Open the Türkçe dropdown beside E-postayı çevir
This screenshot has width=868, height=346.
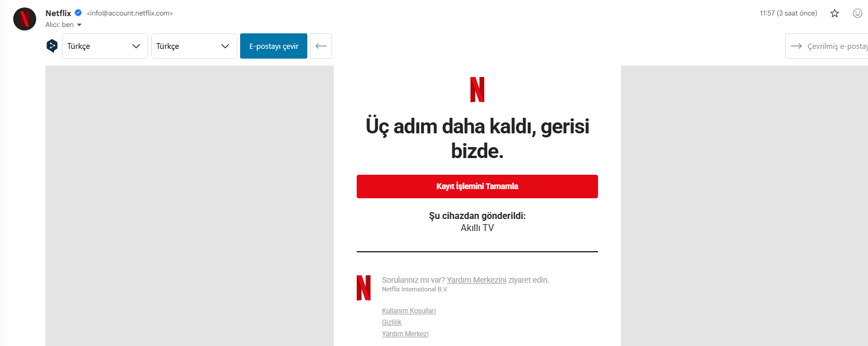[194, 46]
